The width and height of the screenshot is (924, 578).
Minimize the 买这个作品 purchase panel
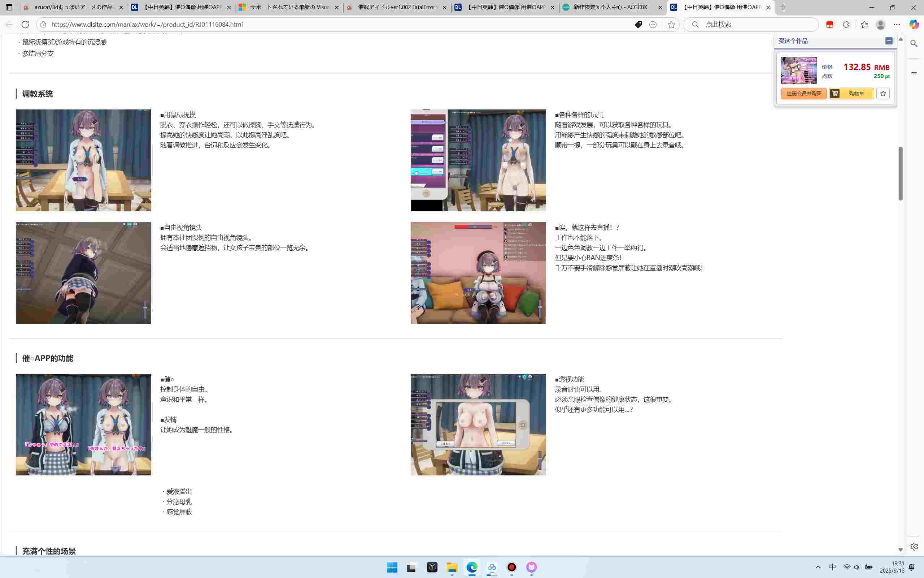coord(889,41)
